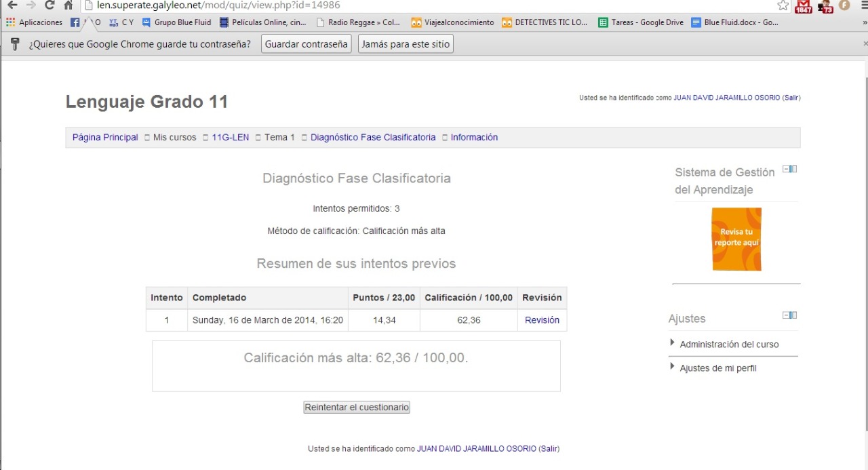Click the Guardar contraseña button
Screen dimensions: 868x470
click(x=306, y=44)
